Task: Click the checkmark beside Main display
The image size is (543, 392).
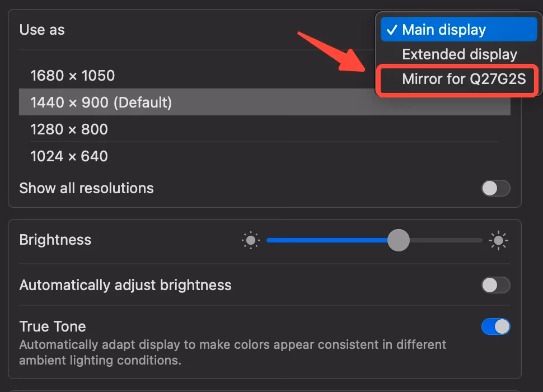Action: point(394,29)
